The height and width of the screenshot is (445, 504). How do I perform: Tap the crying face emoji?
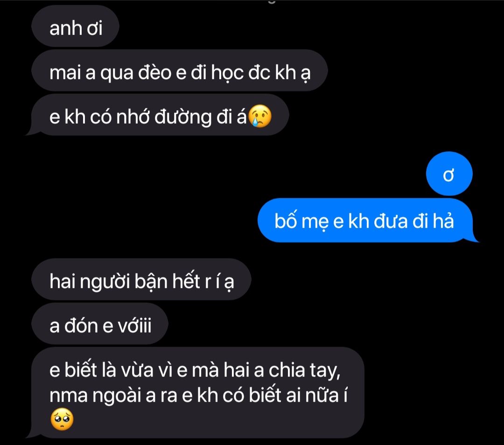coord(260,116)
